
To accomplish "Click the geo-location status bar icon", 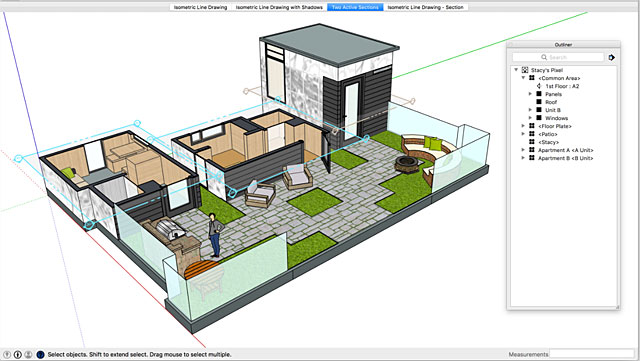I will click(7, 354).
